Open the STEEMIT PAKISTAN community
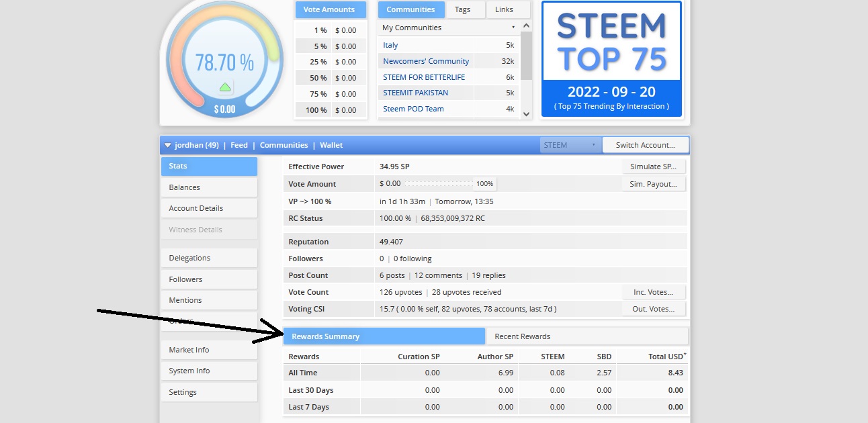This screenshot has width=868, height=423. click(x=415, y=93)
